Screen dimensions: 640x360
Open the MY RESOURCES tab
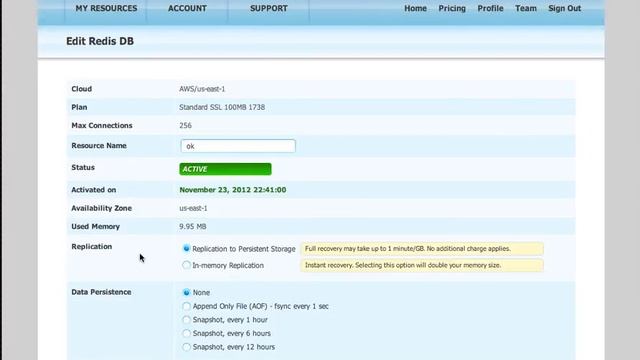[x=106, y=9]
